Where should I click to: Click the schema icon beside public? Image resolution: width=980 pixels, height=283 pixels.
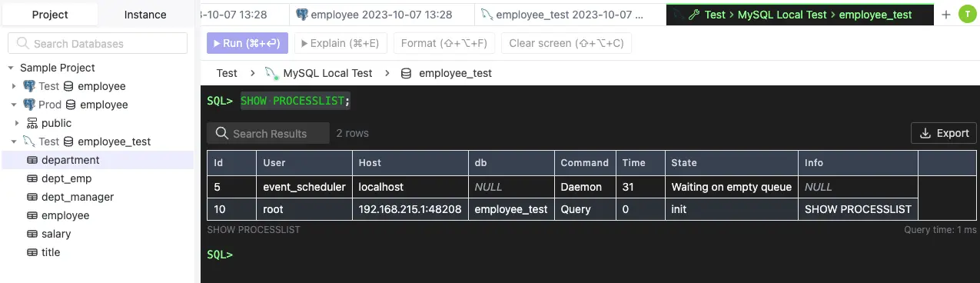32,123
